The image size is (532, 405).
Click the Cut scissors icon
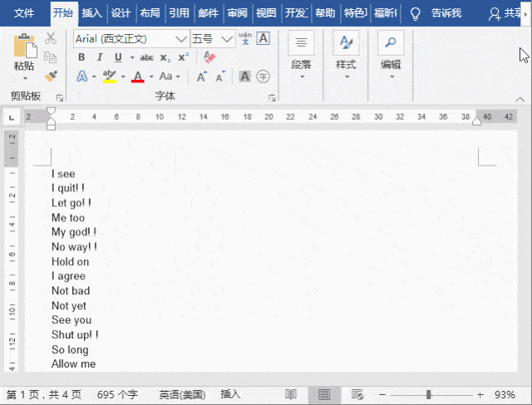point(51,38)
